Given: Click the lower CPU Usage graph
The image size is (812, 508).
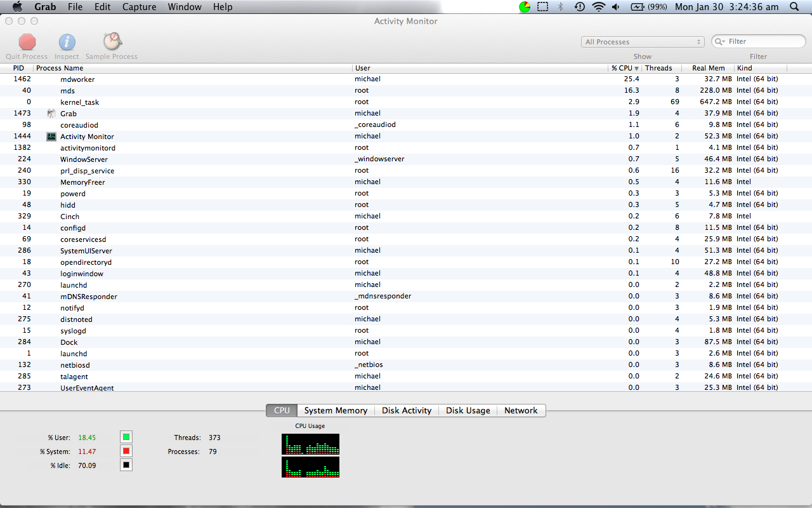Looking at the screenshot, I should (310, 467).
